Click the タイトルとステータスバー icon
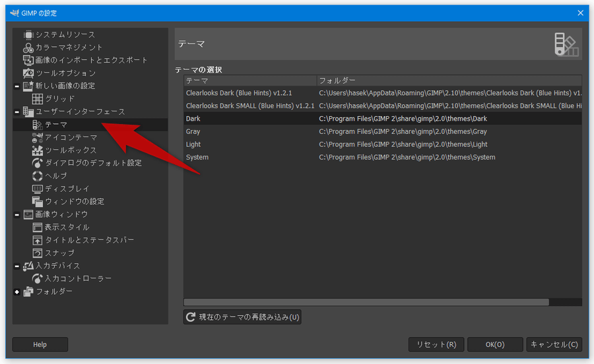The image size is (594, 364). point(38,241)
